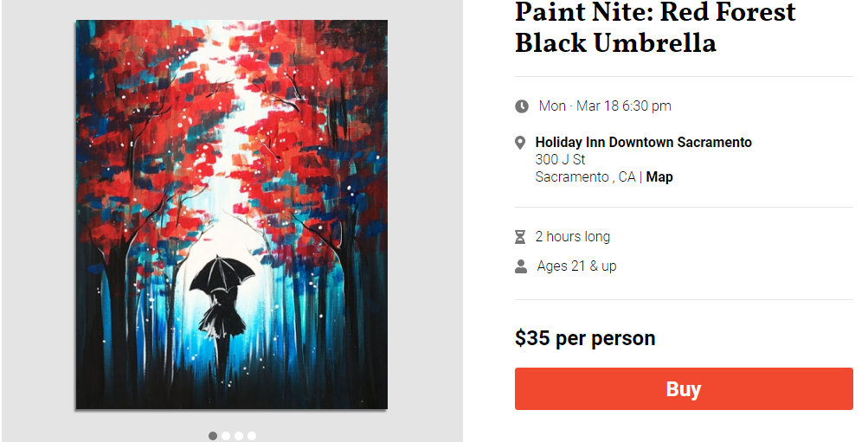
Task: Switch to the second carousel image dot
Action: tap(226, 436)
